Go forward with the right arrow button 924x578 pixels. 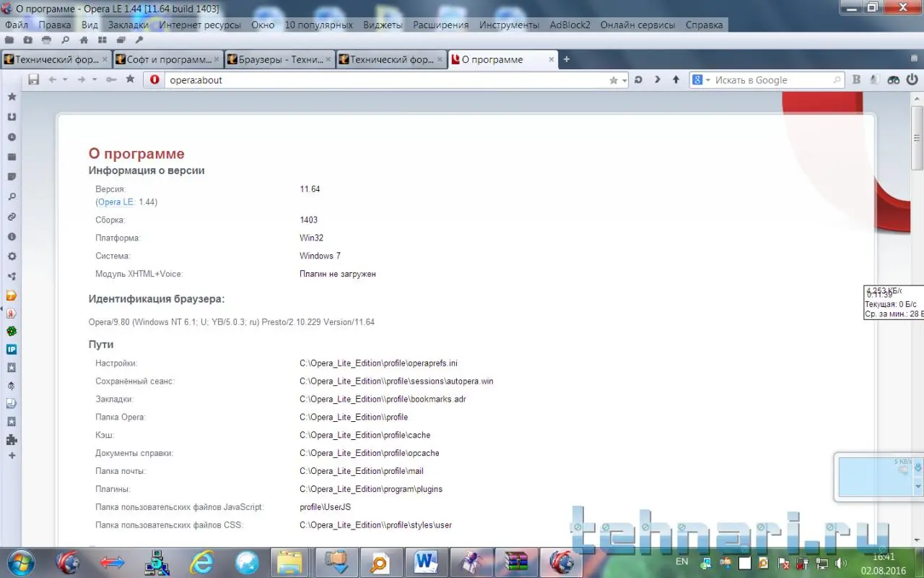click(x=81, y=79)
